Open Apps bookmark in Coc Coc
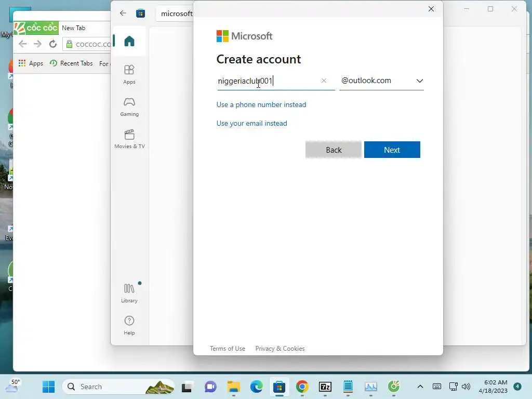 (x=31, y=63)
